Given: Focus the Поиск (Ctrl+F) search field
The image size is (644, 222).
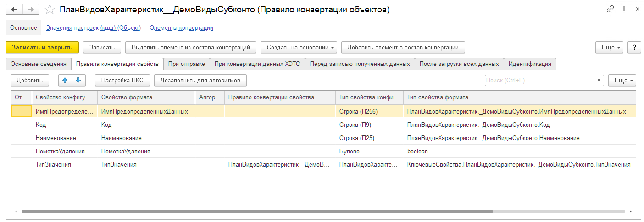Looking at the screenshot, I should pyautogui.click(x=539, y=80).
